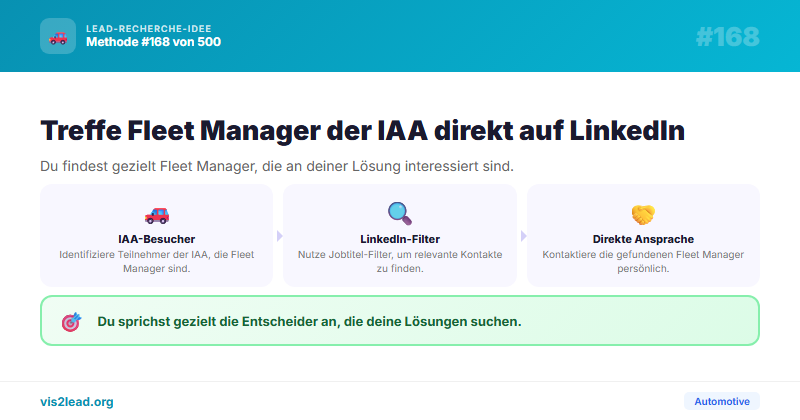Image resolution: width=800 pixels, height=420 pixels.
Task: Click the Automotive tag
Action: (722, 401)
